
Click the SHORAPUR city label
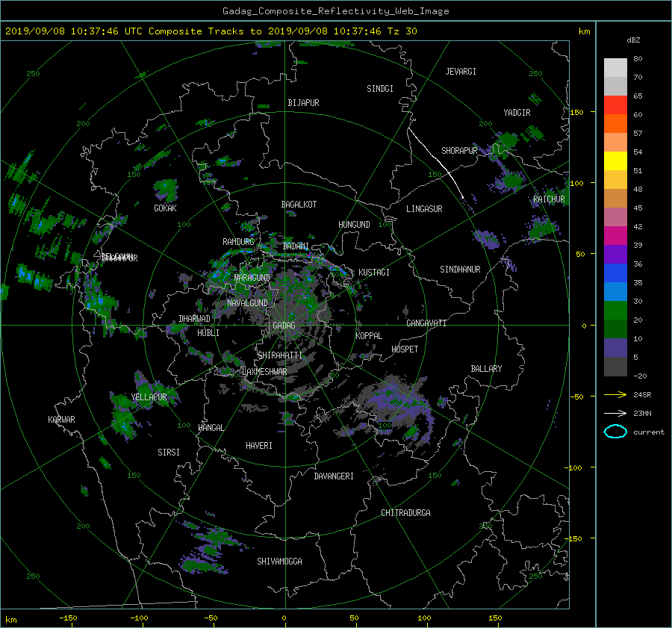[459, 151]
